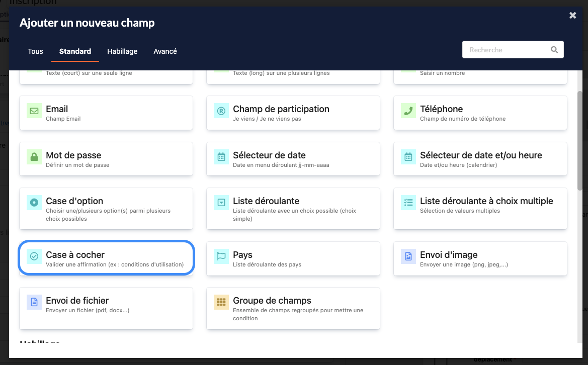This screenshot has width=588, height=365.
Task: Click the Téléphone handset icon
Action: (408, 111)
